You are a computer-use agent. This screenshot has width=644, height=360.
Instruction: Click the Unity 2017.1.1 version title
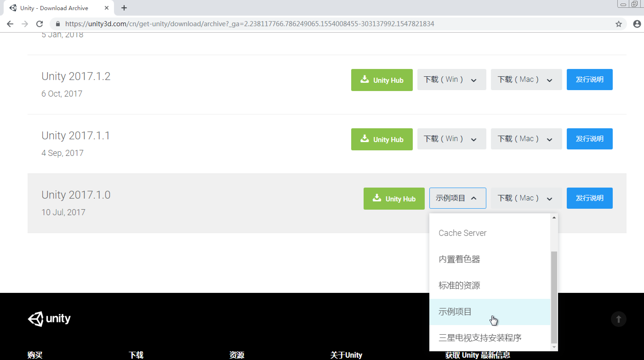(76, 135)
